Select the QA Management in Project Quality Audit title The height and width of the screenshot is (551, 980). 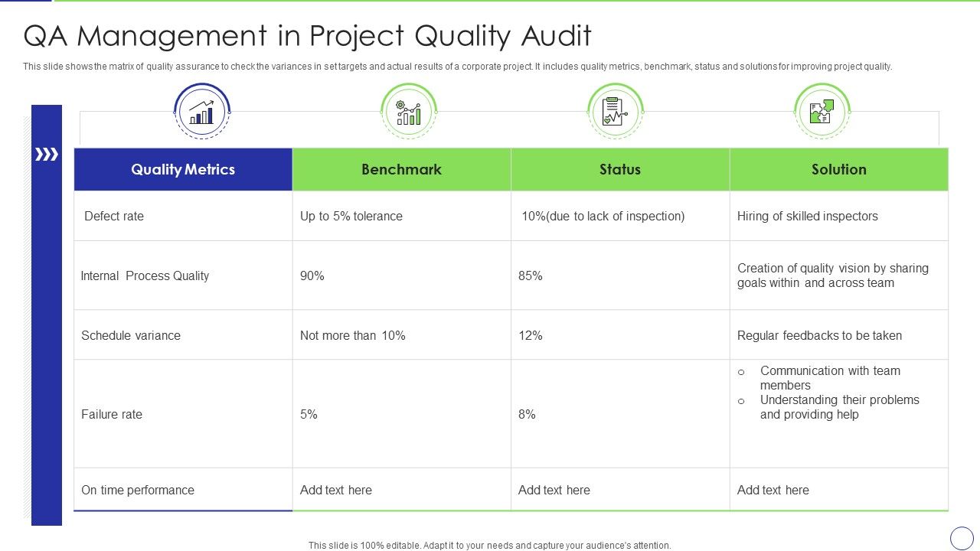pos(308,35)
